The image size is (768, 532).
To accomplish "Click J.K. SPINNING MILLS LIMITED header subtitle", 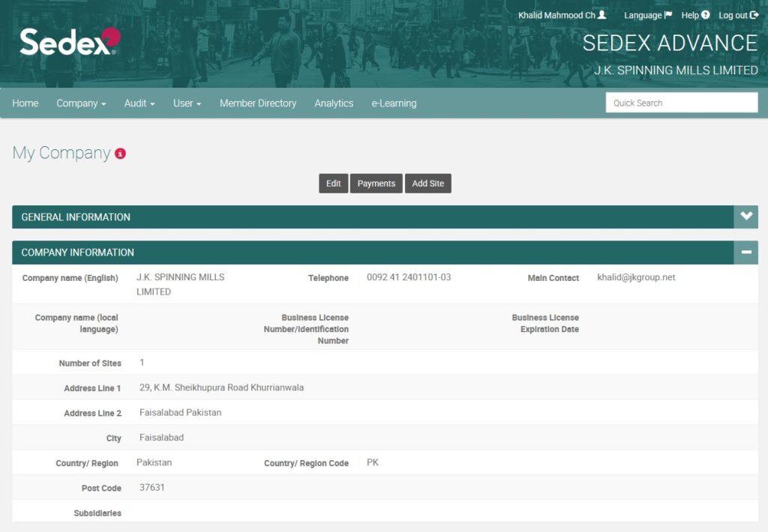I will point(676,70).
